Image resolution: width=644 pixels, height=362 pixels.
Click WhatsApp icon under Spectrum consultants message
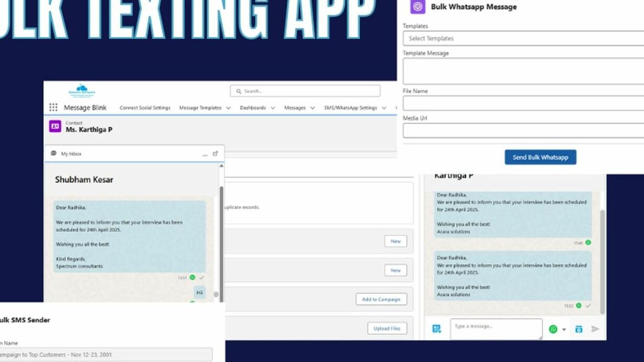192,277
